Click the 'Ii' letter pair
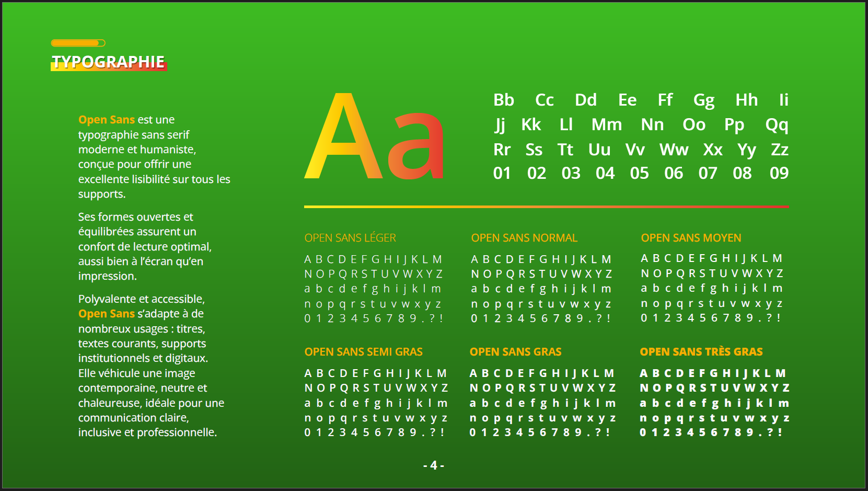The image size is (868, 491). click(784, 100)
